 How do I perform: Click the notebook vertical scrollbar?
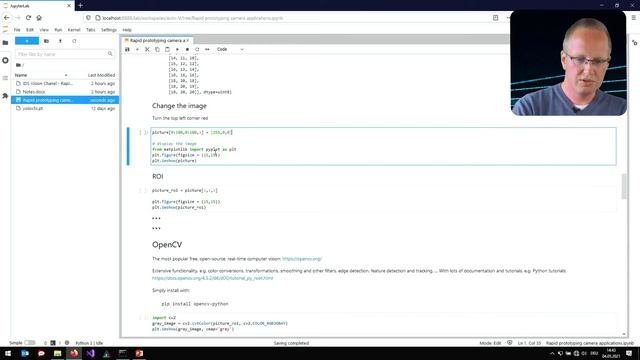tap(624, 186)
